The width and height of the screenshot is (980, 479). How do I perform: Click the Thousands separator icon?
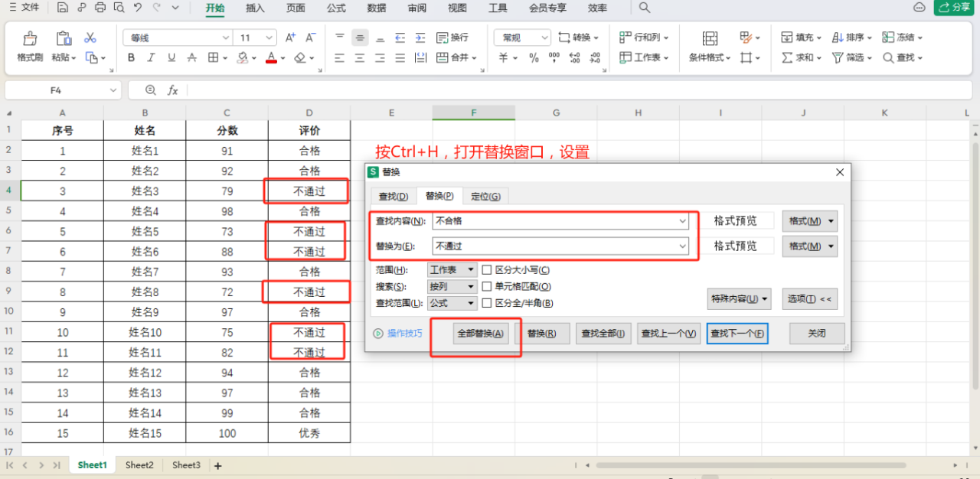pyautogui.click(x=554, y=57)
